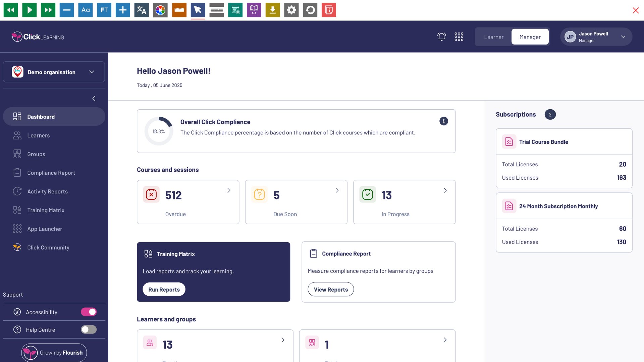
Task: Click the ruler toolbar icon
Action: tap(179, 10)
